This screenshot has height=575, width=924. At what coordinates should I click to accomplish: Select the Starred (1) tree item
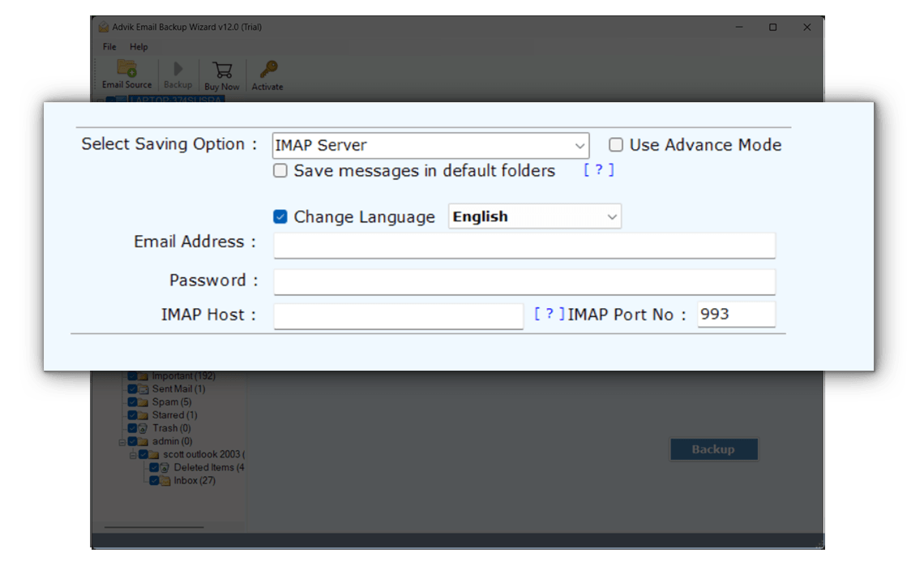(x=174, y=415)
